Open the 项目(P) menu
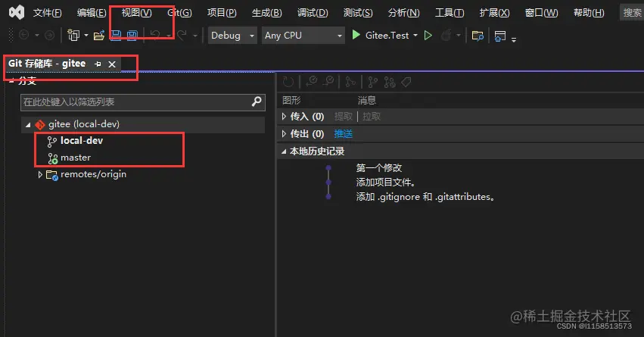The image size is (644, 337). (x=222, y=13)
